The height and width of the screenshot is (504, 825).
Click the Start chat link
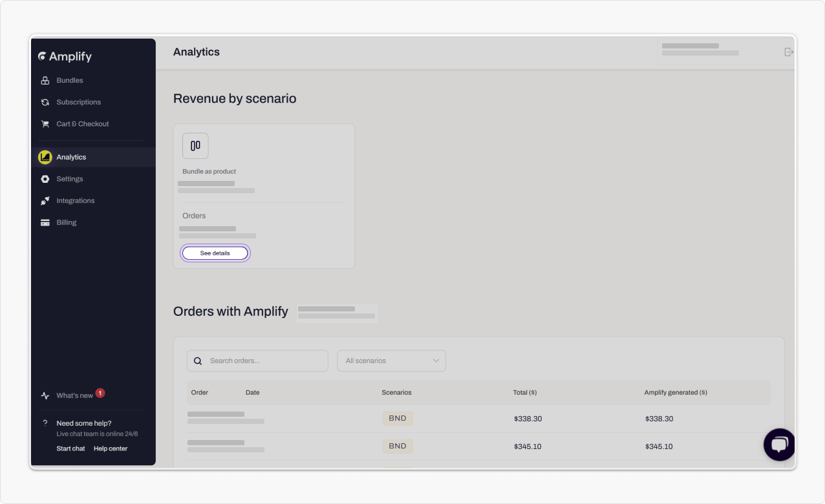(x=70, y=448)
